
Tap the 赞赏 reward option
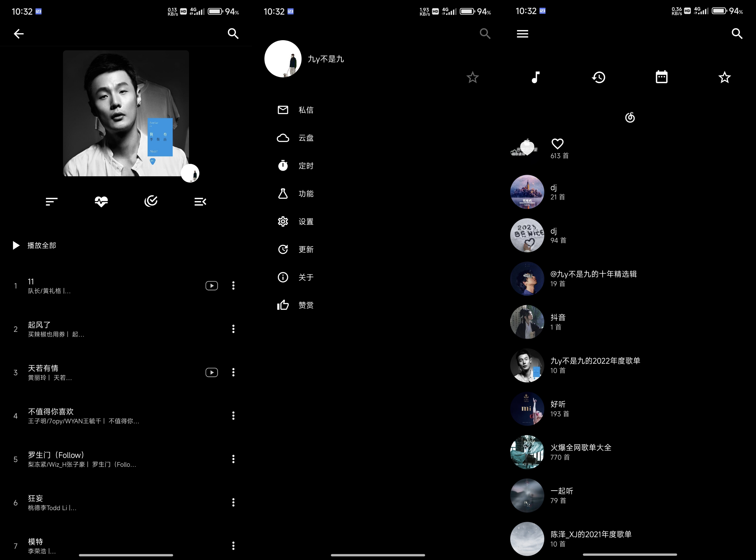[x=305, y=305]
